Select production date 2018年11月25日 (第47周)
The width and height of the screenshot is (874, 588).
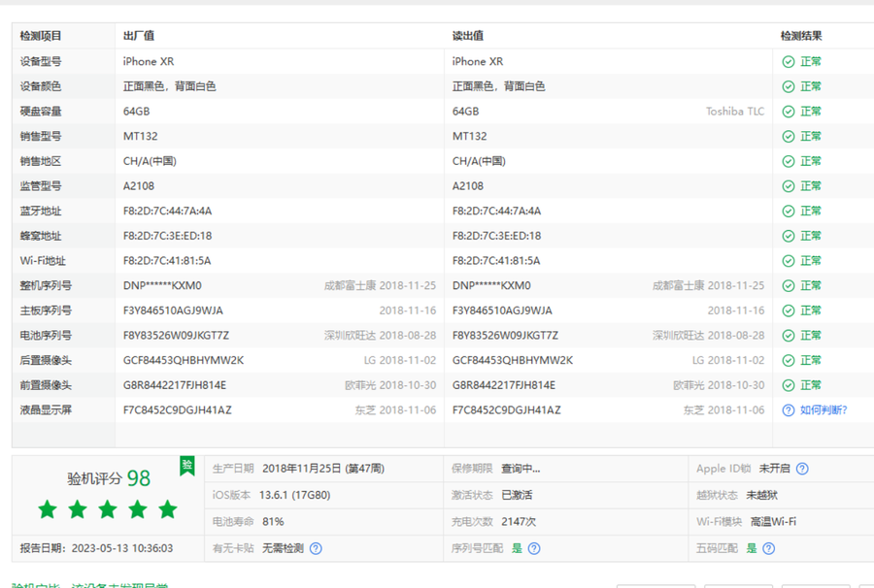(x=323, y=469)
